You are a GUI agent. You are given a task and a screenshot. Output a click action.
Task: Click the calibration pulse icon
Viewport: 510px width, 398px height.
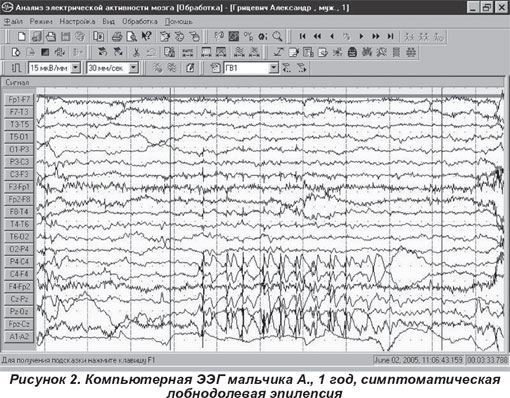tap(16, 68)
